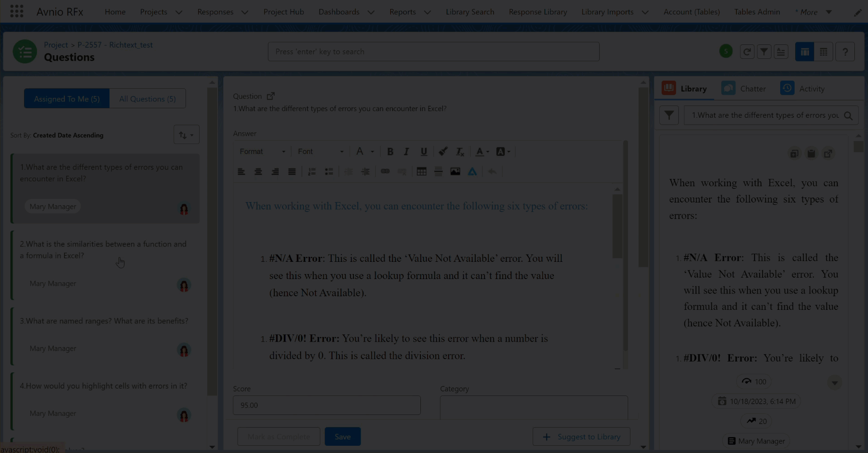The width and height of the screenshot is (868, 453).
Task: Open the help question-mark button
Action: [x=845, y=52]
